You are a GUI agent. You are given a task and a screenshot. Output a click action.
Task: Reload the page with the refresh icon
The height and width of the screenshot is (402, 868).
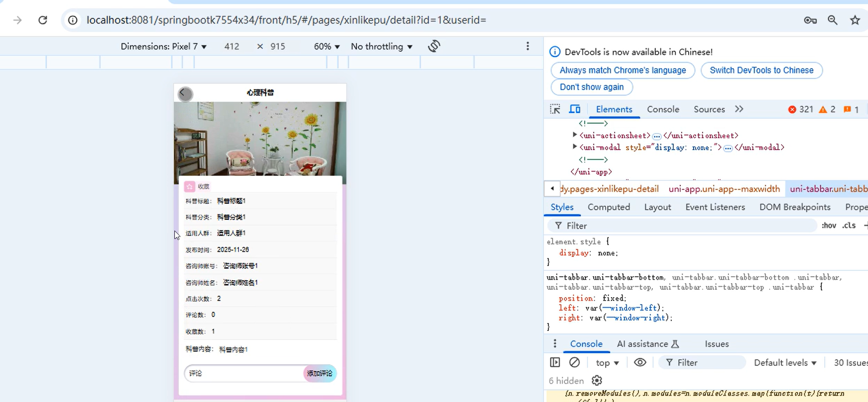pyautogui.click(x=43, y=20)
